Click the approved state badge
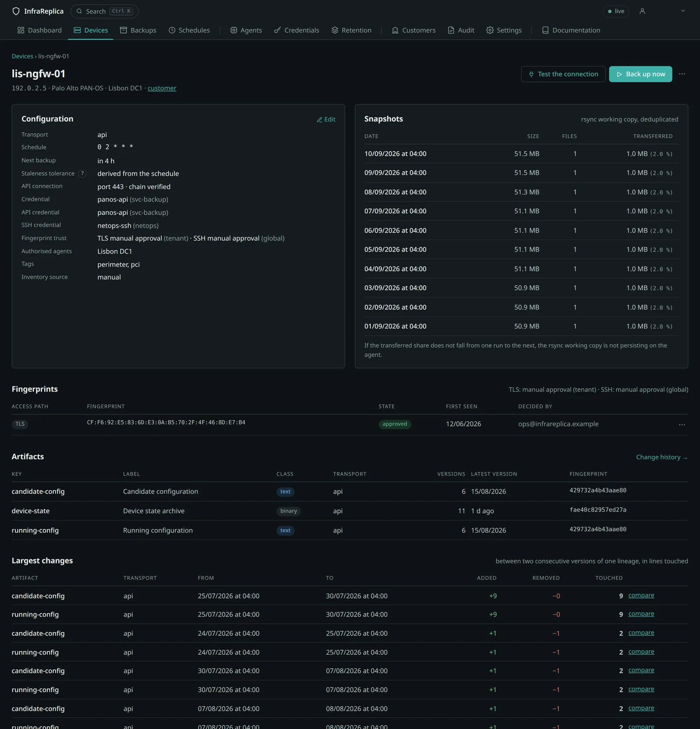The image size is (700, 729). (x=395, y=424)
